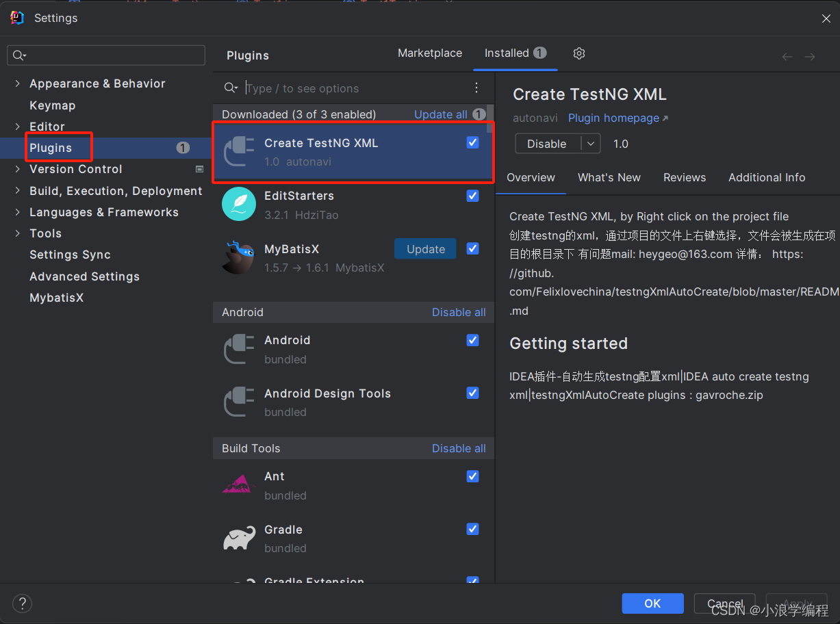
Task: Click the MyBatisX Update button
Action: [x=426, y=249]
